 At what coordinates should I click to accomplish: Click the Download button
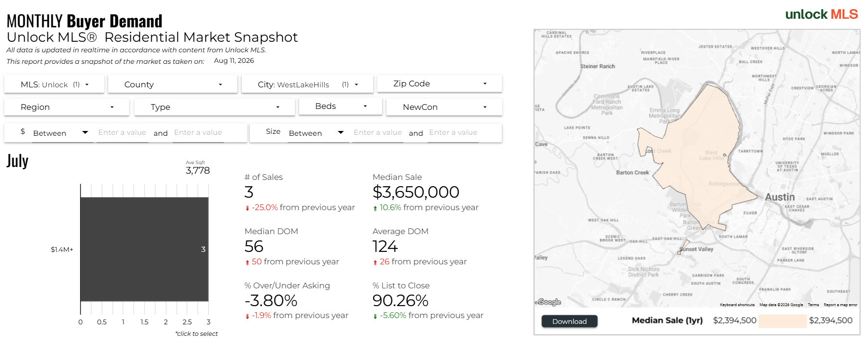(569, 321)
